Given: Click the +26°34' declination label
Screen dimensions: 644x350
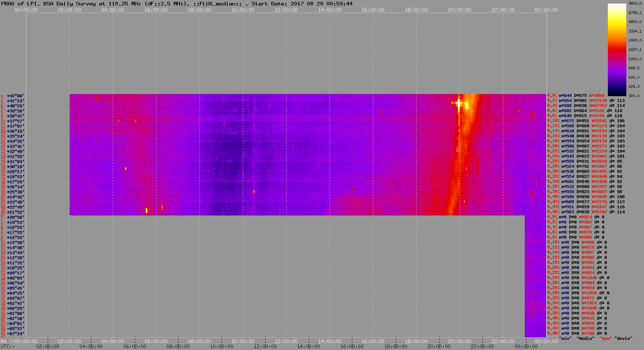Looking at the screenshot, I should coord(16,187).
